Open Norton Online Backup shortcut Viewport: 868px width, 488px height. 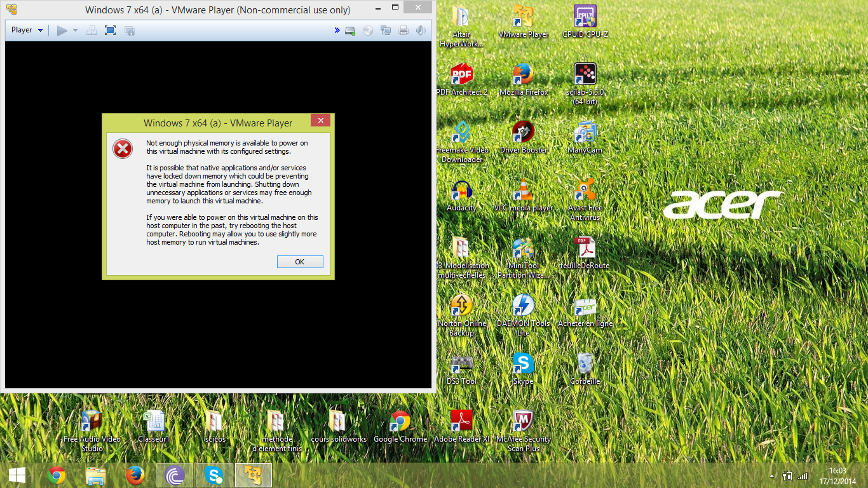pos(461,315)
